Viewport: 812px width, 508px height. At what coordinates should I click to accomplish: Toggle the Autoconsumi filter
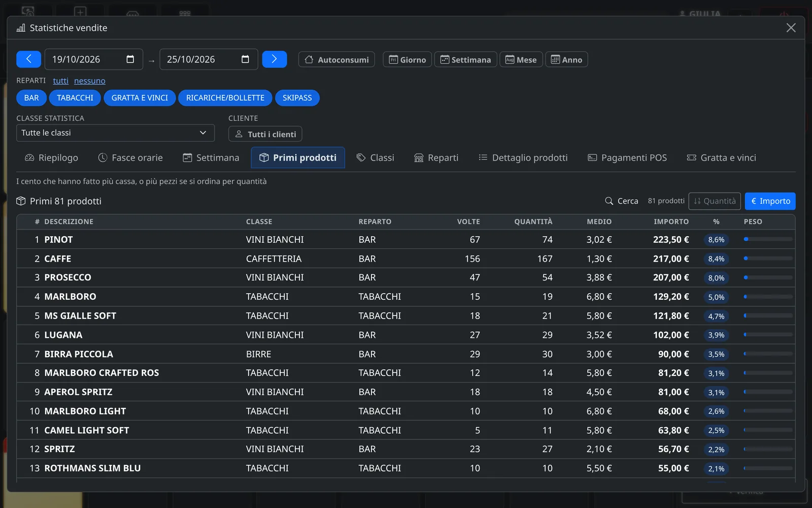pos(337,60)
